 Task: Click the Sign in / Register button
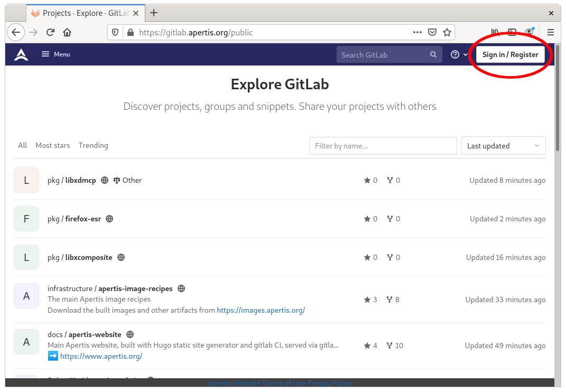[x=510, y=54]
